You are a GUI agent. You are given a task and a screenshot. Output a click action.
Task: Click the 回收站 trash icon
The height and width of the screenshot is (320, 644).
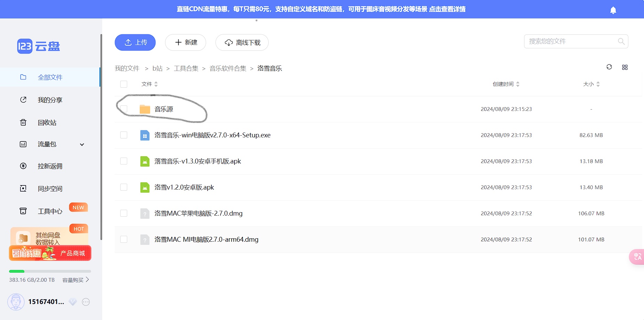[23, 122]
